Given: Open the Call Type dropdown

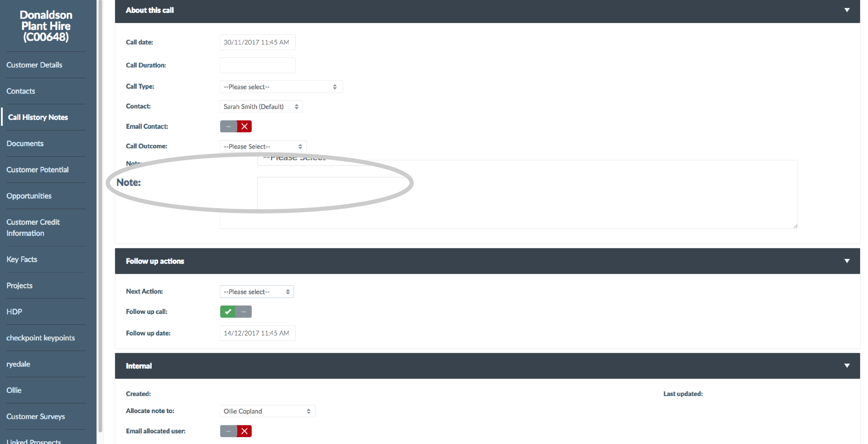Looking at the screenshot, I should pos(279,87).
